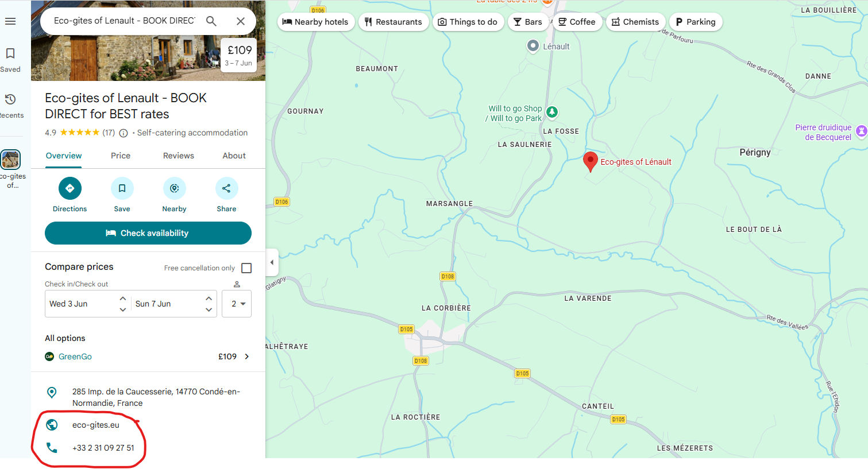Clear the search with X icon
This screenshot has width=868, height=469.
point(241,21)
